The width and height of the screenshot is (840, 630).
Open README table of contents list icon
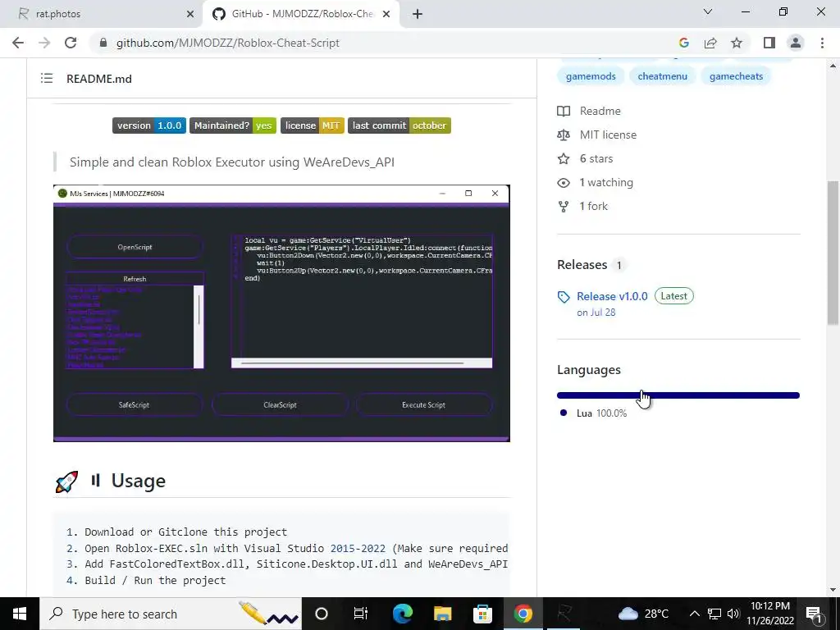point(47,78)
